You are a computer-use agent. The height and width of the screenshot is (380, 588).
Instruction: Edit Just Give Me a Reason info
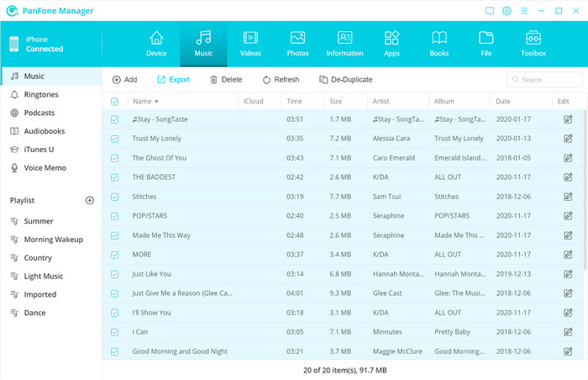[568, 293]
